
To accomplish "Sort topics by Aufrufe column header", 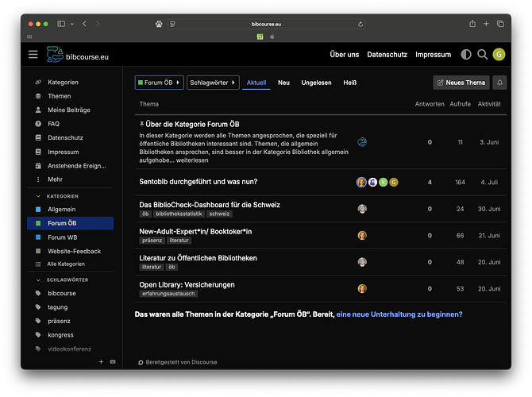I will click(x=460, y=104).
